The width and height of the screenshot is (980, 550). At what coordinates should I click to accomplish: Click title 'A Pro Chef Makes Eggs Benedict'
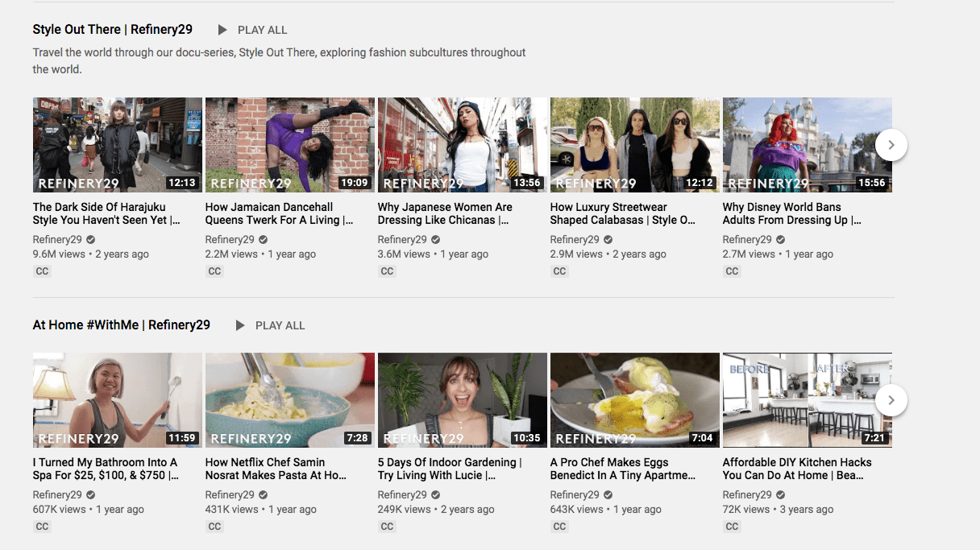pyautogui.click(x=624, y=469)
